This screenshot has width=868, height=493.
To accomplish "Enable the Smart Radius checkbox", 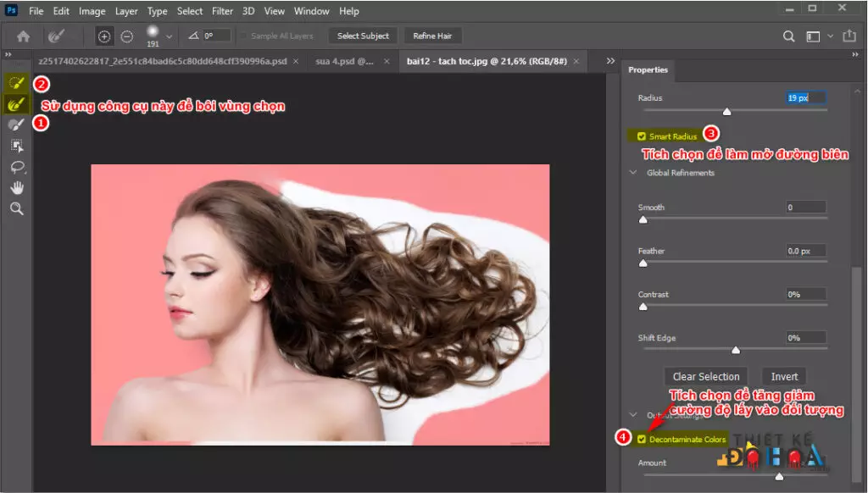I will click(x=641, y=135).
